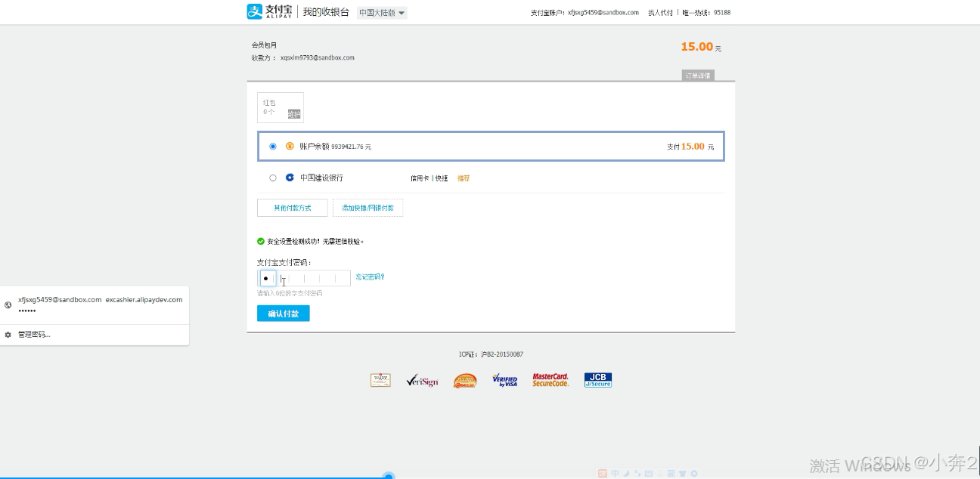The width and height of the screenshot is (980, 479).
Task: Click 信用卡 credit card text
Action: [x=420, y=178]
